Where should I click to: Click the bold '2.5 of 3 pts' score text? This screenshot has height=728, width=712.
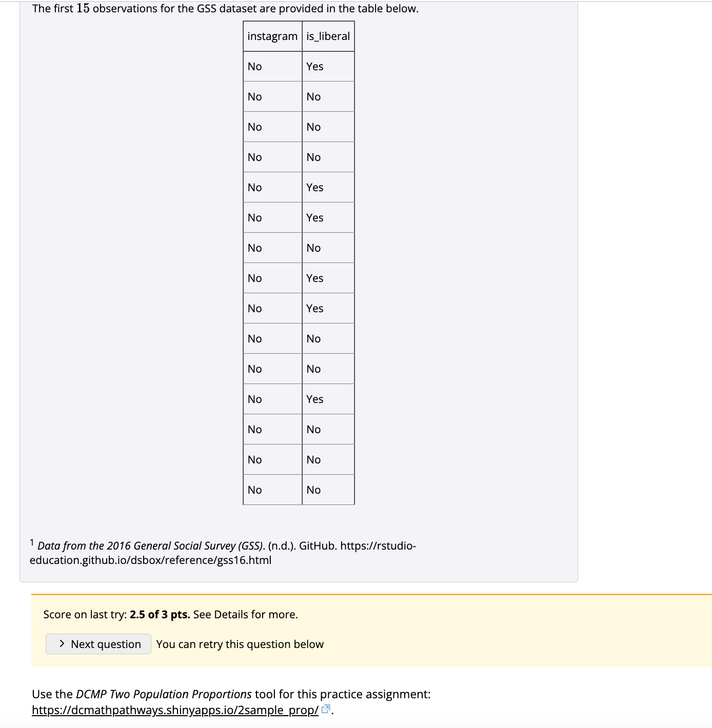[159, 614]
